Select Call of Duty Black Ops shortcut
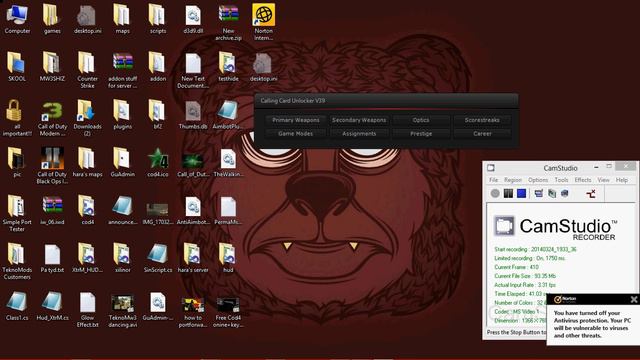640x360 pixels. click(52, 166)
